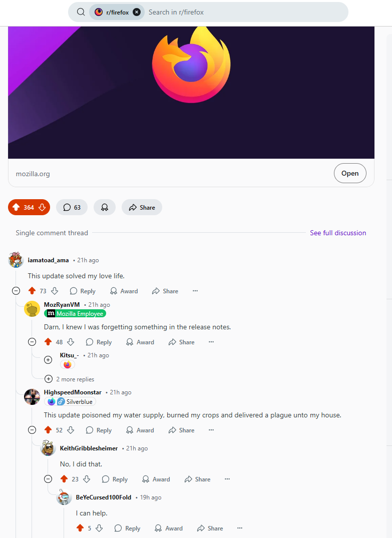The width and height of the screenshot is (392, 538).
Task: Expand the collapsed Kitsu_- comment
Action: (x=48, y=360)
